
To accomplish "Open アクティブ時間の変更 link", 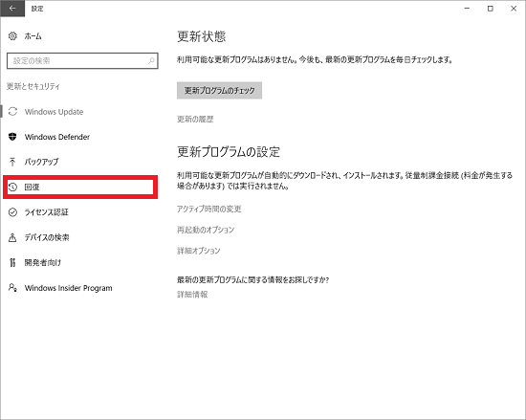I will point(209,209).
